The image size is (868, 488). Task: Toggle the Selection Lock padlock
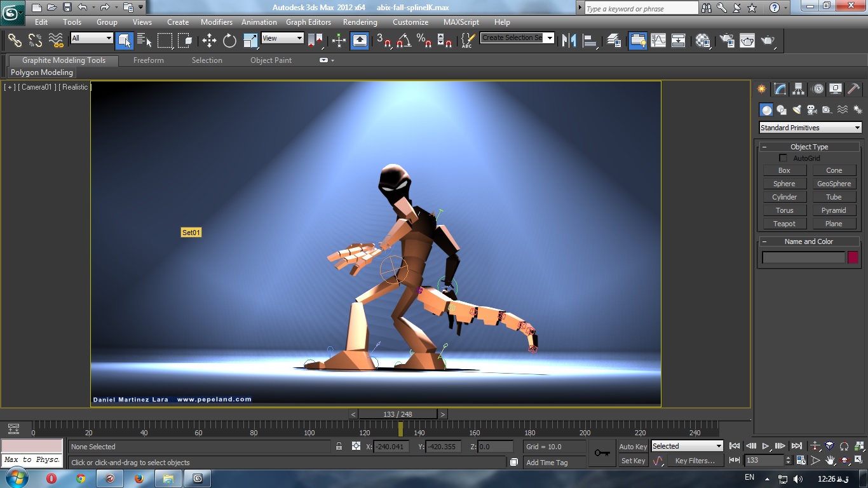339,446
